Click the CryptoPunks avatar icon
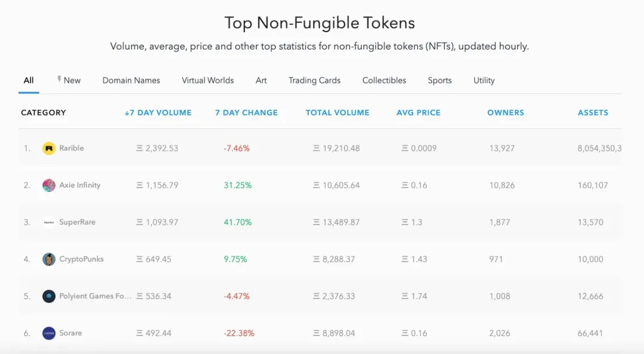This screenshot has width=644, height=354. coord(49,259)
